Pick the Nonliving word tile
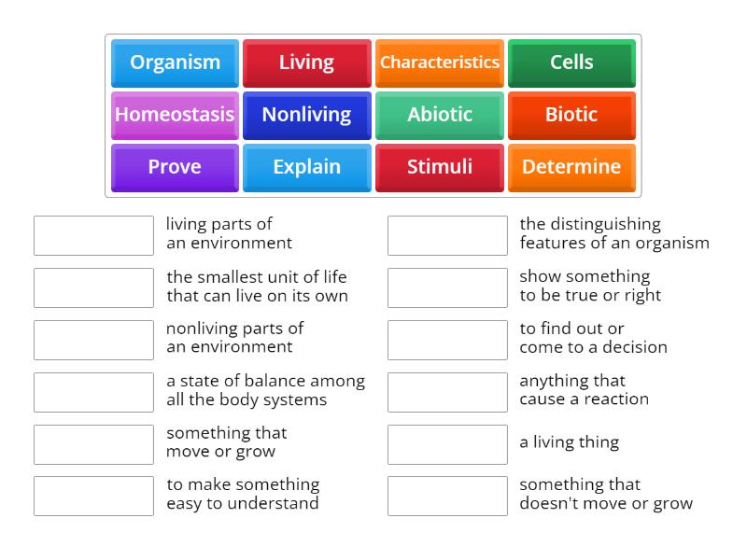This screenshot has width=747, height=560. tap(307, 115)
